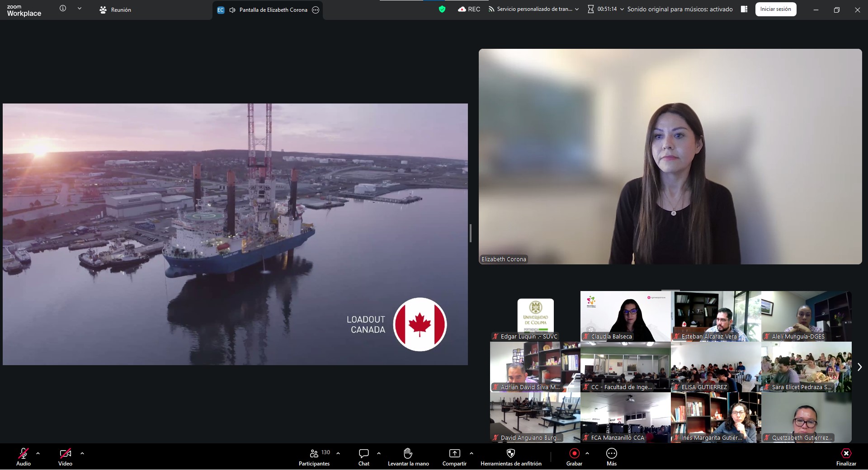Open meeting information icon
This screenshot has width=868, height=470.
click(63, 8)
